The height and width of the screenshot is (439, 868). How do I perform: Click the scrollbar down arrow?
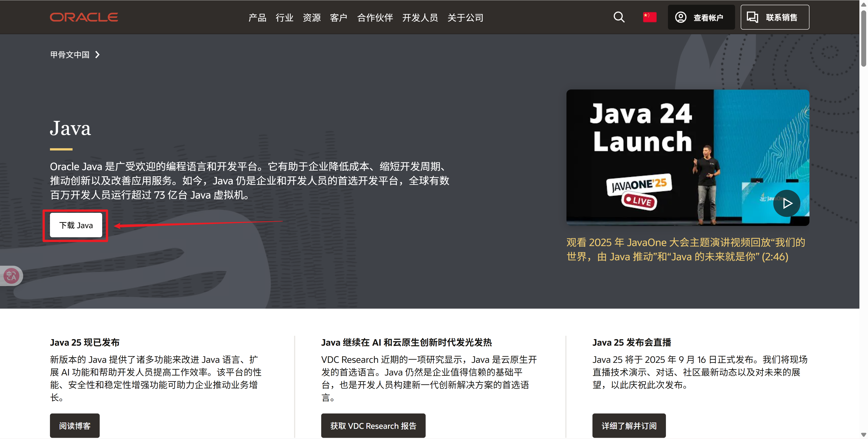coord(864,435)
